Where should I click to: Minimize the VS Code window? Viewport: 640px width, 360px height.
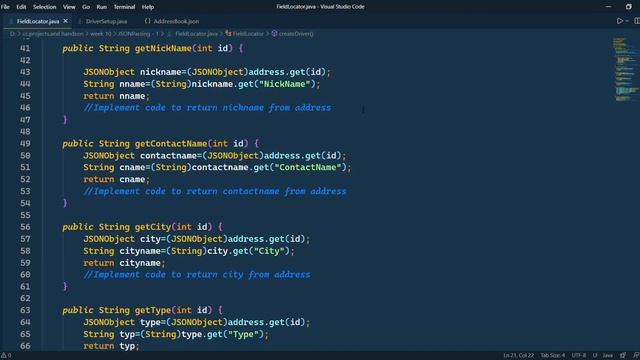[x=609, y=7]
